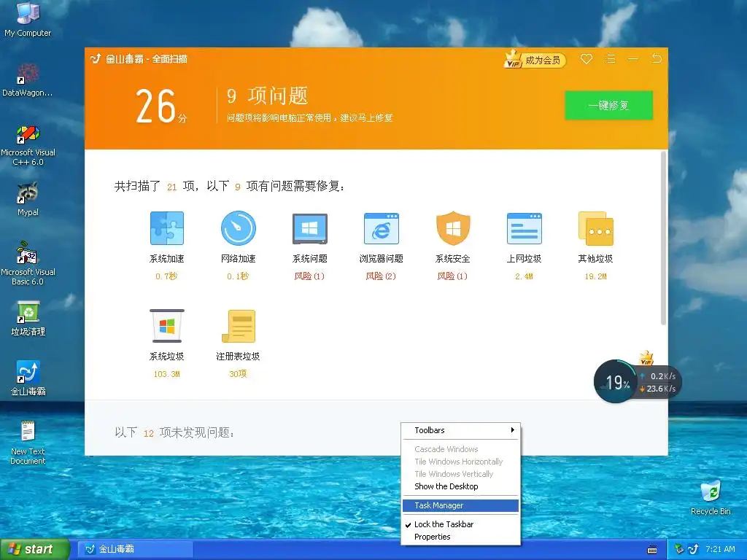Click network speed readout 23.6K/s
The image size is (747, 560).
(657, 389)
